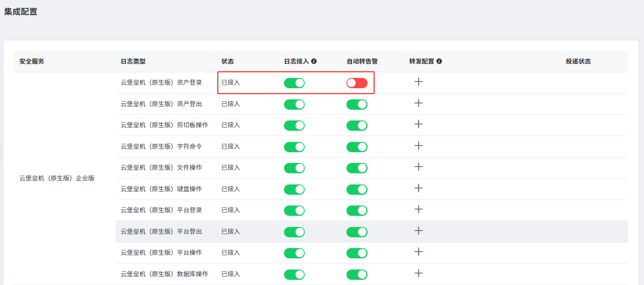
Task: Select log type 云堡垒机（原生版）文件操作
Action: [161, 167]
